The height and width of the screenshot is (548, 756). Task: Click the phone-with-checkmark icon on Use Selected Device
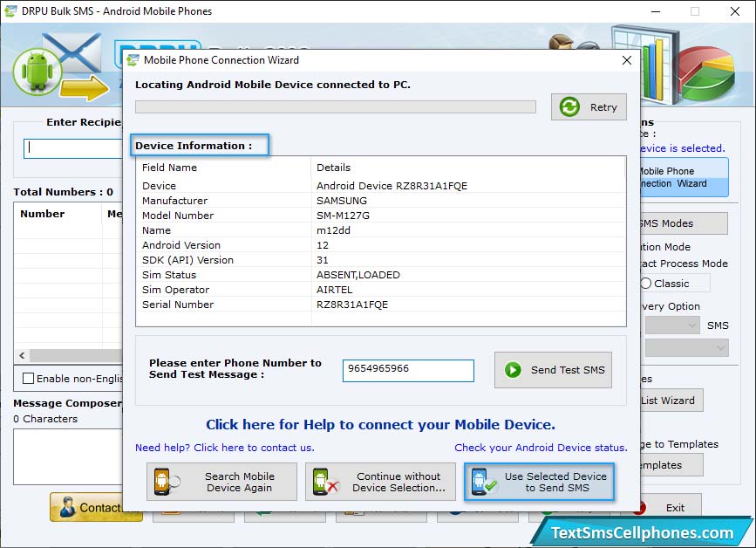(484, 482)
